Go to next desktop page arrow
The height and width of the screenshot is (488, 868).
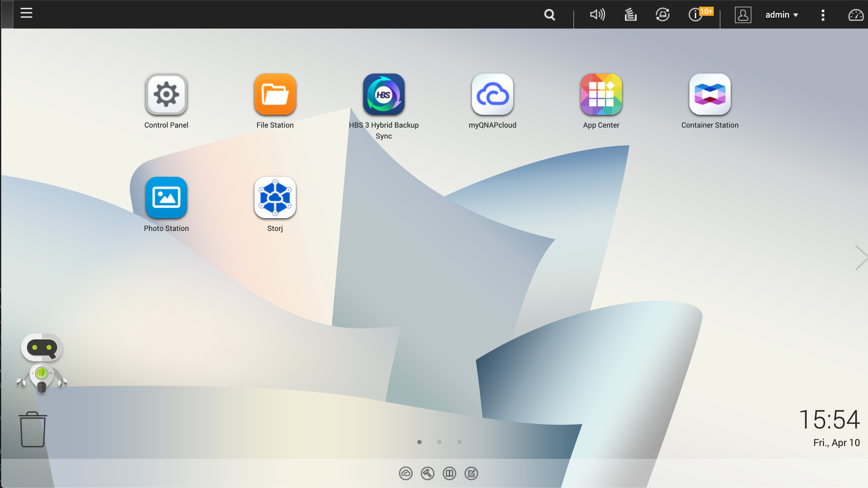[x=861, y=258]
